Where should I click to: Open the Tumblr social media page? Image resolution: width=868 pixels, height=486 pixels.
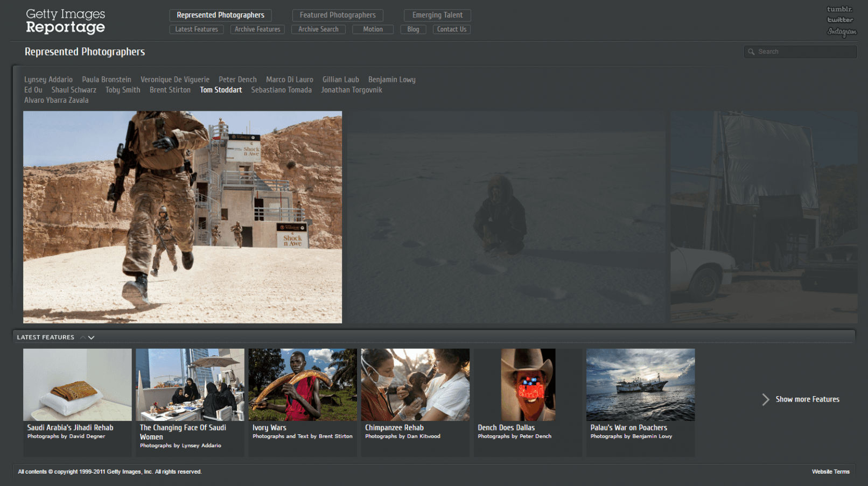point(839,9)
